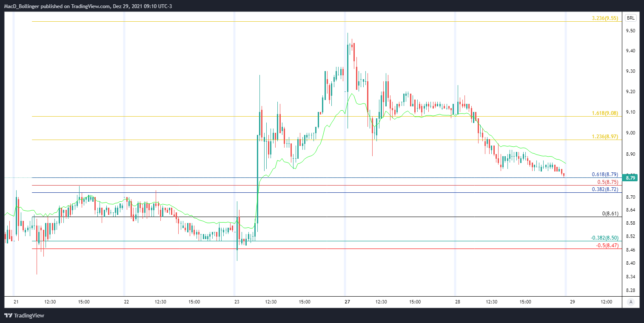Click the 9.00 price axis label

click(630, 133)
